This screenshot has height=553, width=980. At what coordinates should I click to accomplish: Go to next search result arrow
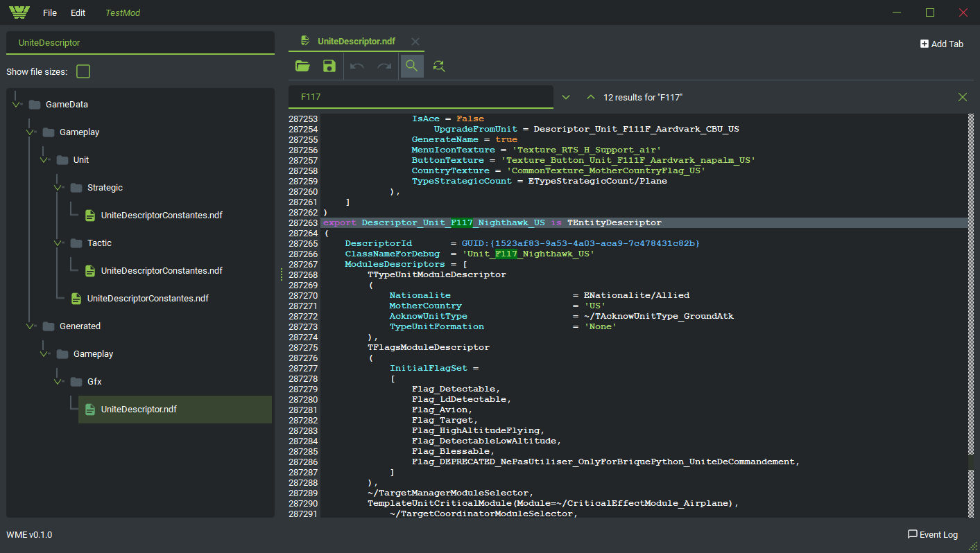(x=566, y=97)
